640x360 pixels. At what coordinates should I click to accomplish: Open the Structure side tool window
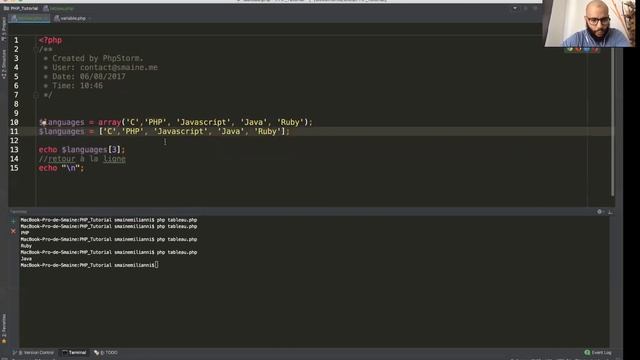coord(4,64)
